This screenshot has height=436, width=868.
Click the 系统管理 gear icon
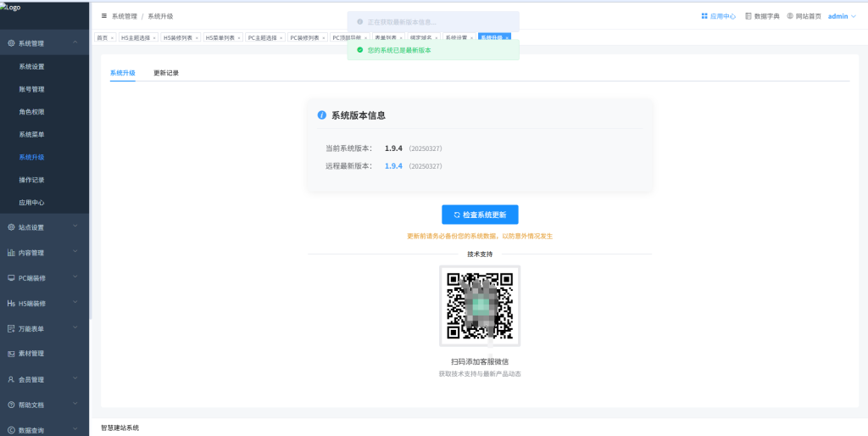11,43
